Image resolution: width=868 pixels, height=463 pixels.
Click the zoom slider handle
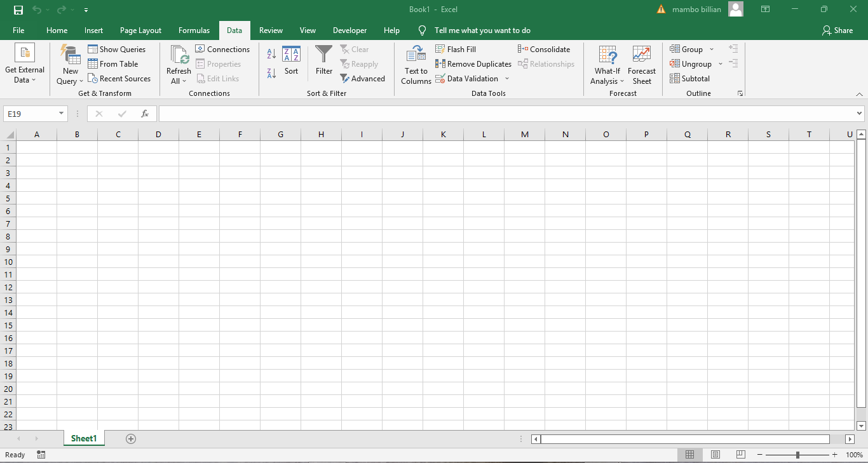click(797, 455)
